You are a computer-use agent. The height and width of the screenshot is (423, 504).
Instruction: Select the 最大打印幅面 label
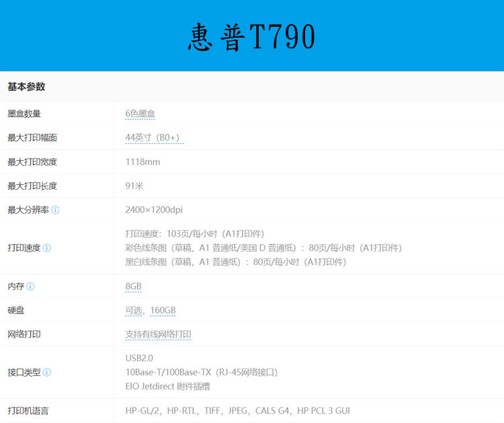[x=32, y=138]
